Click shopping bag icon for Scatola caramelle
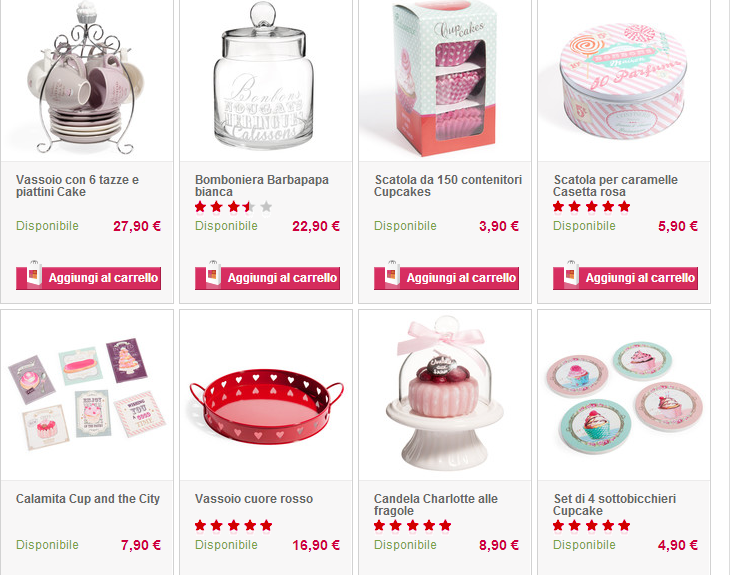 pyautogui.click(x=571, y=273)
